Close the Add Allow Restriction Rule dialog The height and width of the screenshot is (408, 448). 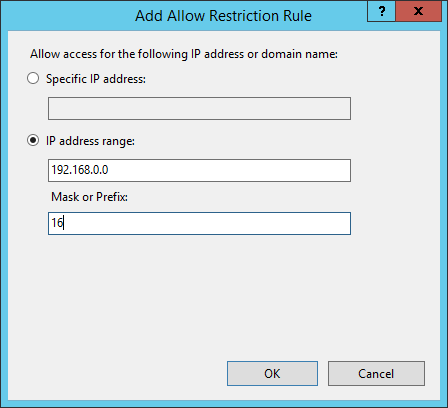click(x=418, y=11)
